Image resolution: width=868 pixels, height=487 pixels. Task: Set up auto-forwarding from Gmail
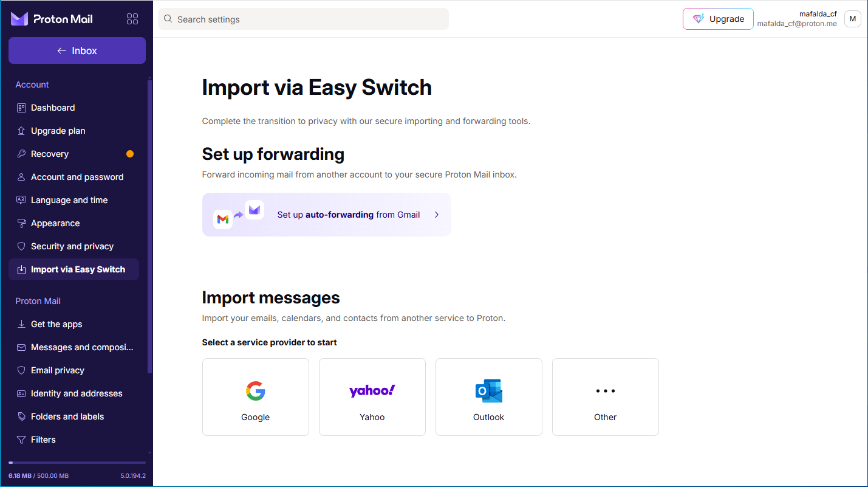click(x=326, y=215)
